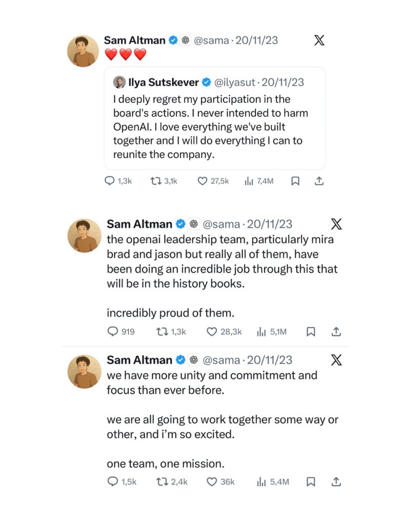Viewport: 420px width, 525px height.
Task: View analytics showing 7,4M views
Action: tap(249, 181)
